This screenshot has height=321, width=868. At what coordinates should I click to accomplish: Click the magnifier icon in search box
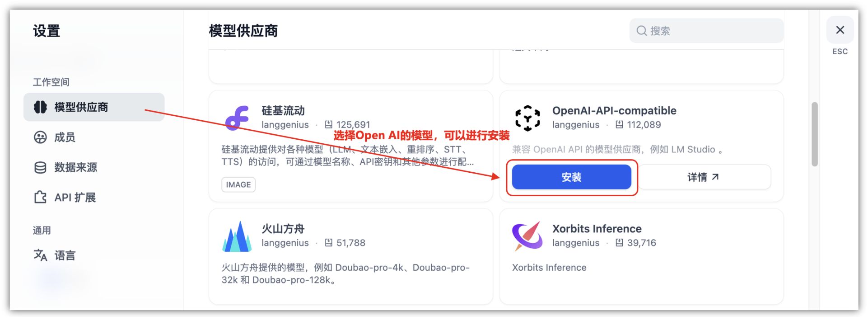641,31
